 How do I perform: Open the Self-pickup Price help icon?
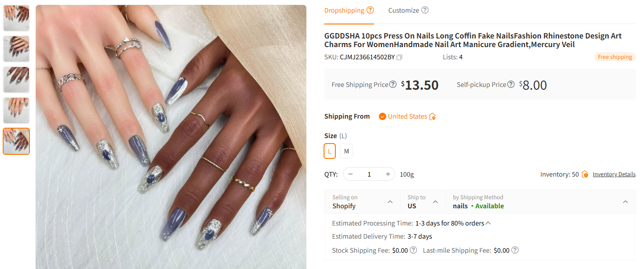511,84
